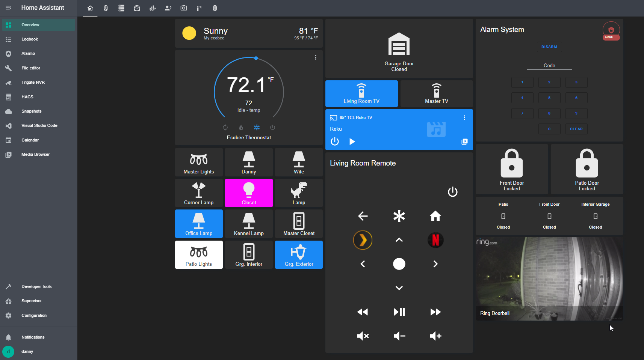Toggle Office Lamp
Image resolution: width=644 pixels, height=360 pixels.
click(199, 224)
